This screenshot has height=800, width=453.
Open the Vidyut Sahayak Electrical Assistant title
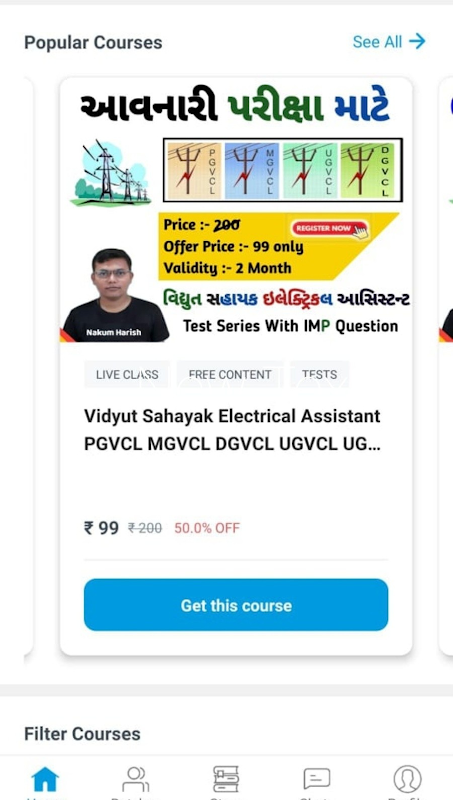[x=232, y=430]
